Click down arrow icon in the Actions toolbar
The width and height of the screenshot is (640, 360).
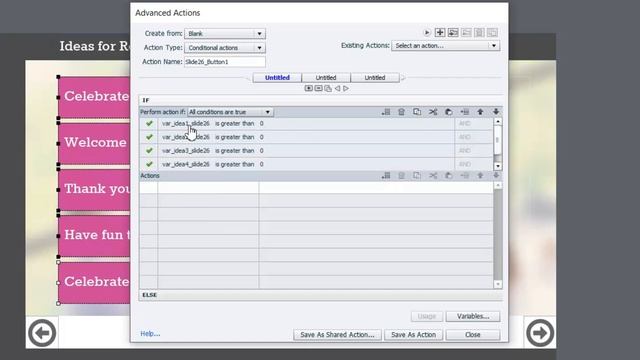click(496, 176)
